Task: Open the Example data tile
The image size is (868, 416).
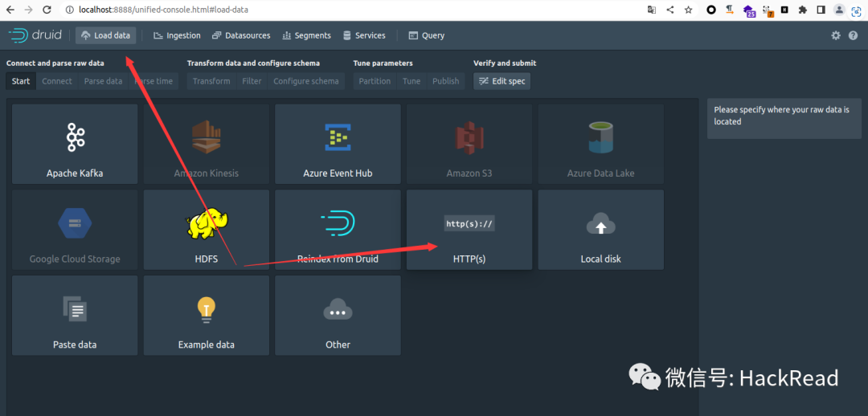Action: (x=207, y=316)
